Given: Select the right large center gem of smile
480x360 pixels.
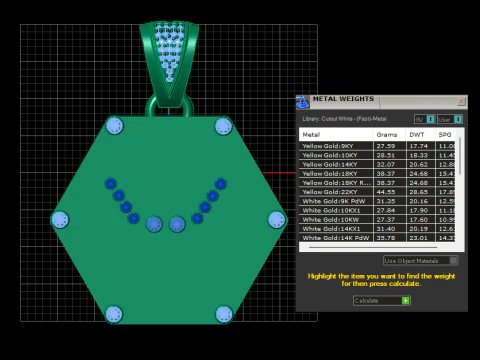Looking at the screenshot, I should (177, 224).
